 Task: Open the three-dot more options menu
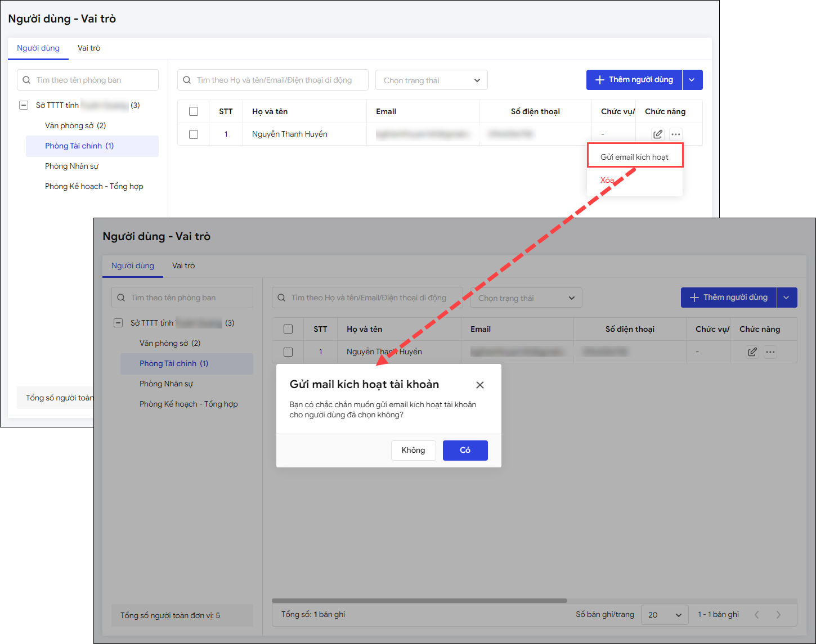point(675,134)
